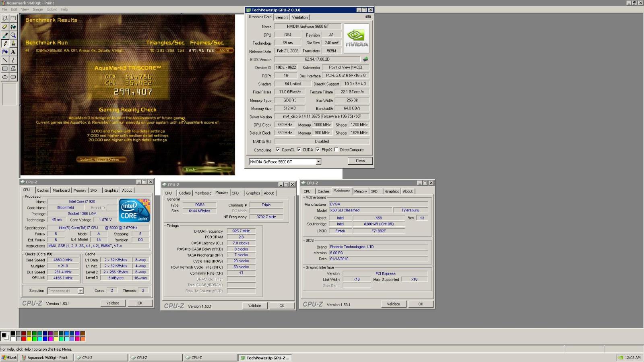This screenshot has height=362, width=644.
Task: Toggle the OpenCL checkbox in GPU-Z
Action: coord(277,150)
